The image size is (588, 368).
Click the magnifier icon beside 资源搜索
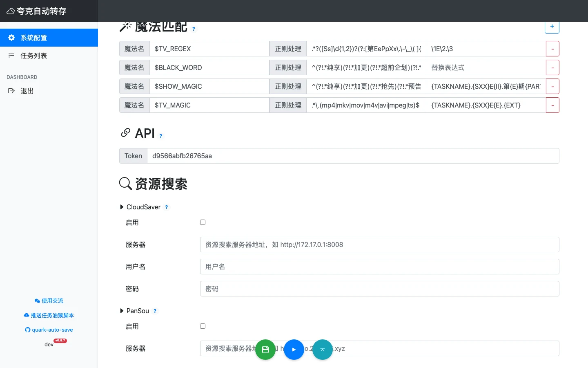[x=125, y=184]
